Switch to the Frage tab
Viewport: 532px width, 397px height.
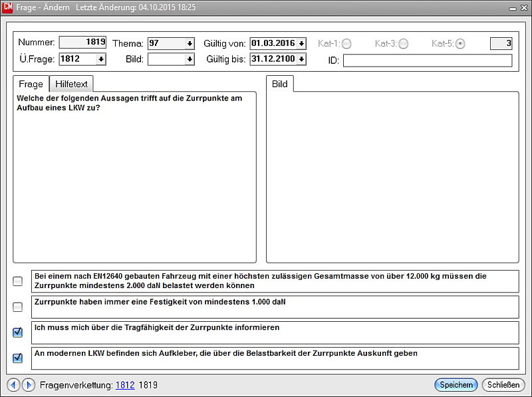coord(31,84)
